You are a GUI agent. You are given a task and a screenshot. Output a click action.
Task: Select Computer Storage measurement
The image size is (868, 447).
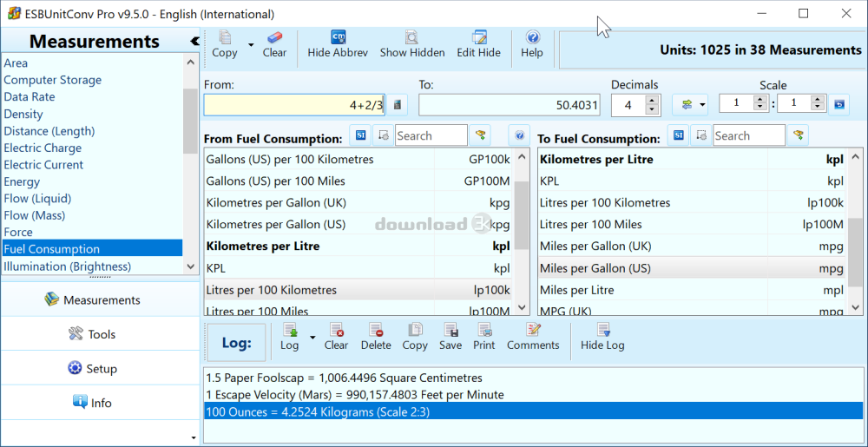click(x=92, y=80)
